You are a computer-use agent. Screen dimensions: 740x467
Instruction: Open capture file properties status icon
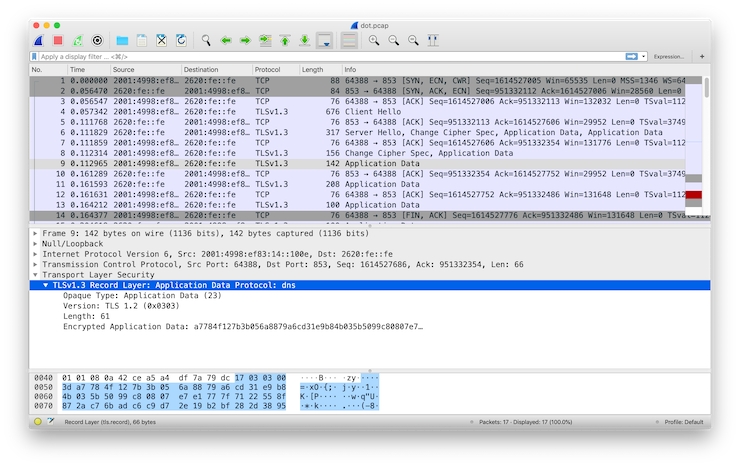pos(51,422)
